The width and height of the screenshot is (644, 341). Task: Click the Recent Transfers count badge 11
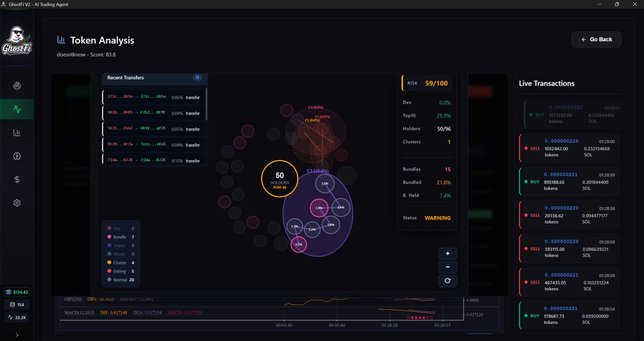[x=197, y=78]
